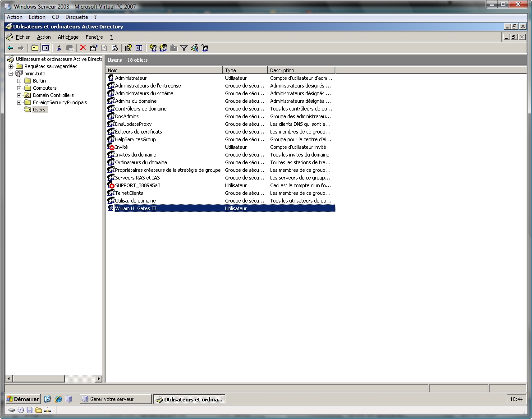This screenshot has height=419, width=532.
Task: Select the SUPPORT_388945a0 account
Action: pyautogui.click(x=220, y=185)
